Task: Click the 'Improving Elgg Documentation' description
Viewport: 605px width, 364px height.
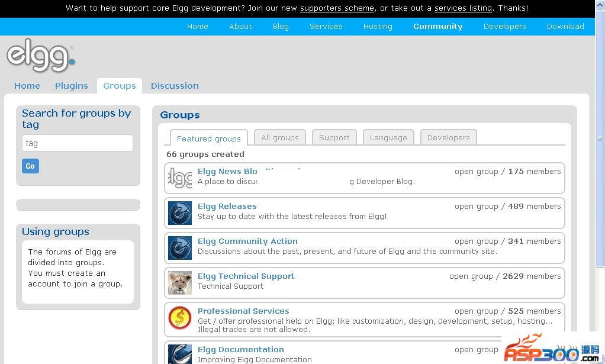Action: point(255,359)
